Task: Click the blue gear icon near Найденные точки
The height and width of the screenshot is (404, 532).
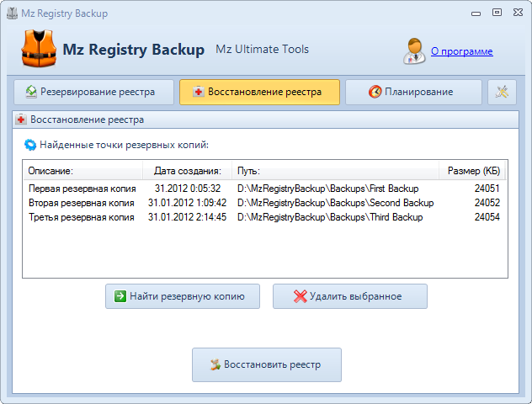Action: (30, 145)
